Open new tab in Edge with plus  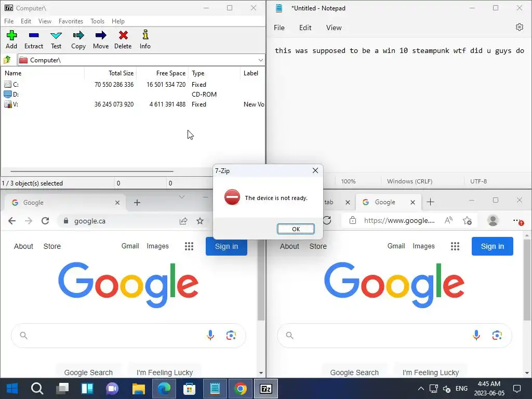(x=430, y=202)
